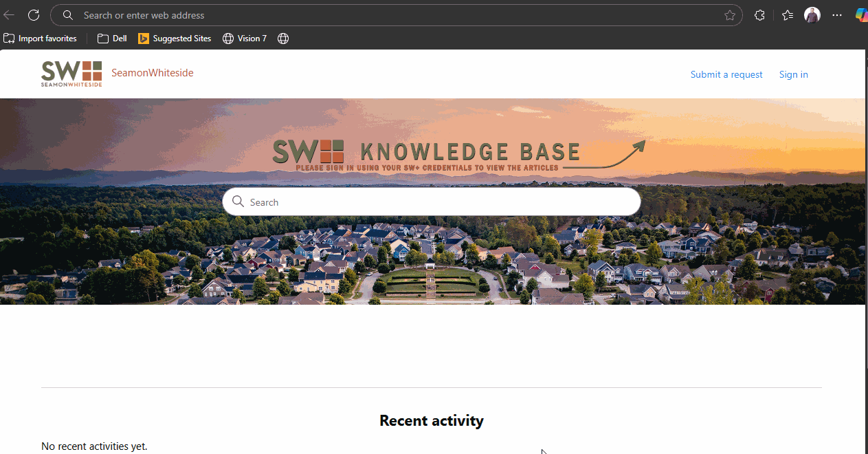Viewport: 868px width, 454px height.
Task: Click the SW SeamonWhiteside logo
Action: pyautogui.click(x=71, y=74)
